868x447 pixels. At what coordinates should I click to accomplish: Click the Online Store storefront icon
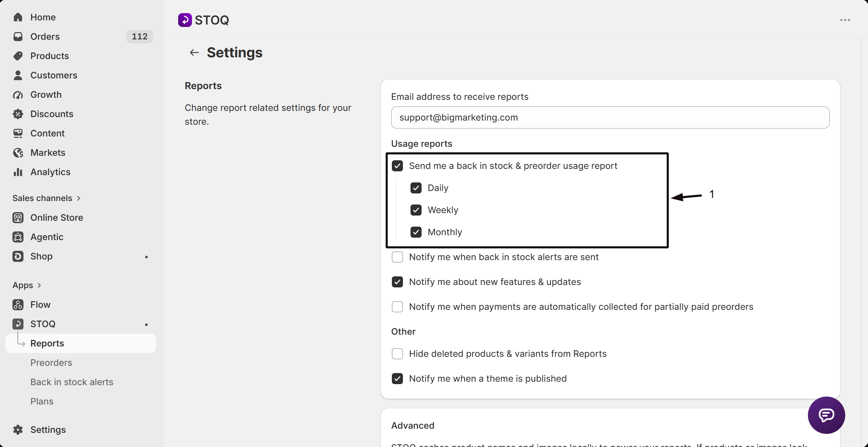point(18,218)
